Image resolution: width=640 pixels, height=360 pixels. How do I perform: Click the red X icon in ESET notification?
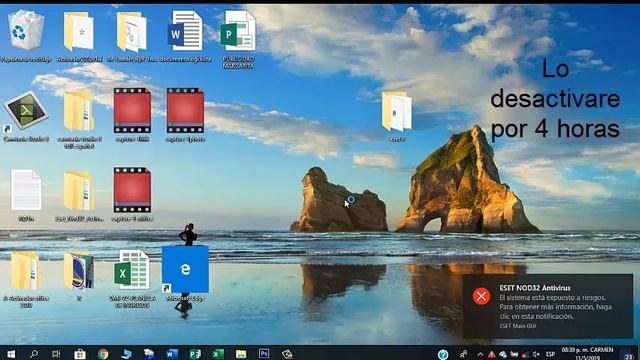point(481,296)
